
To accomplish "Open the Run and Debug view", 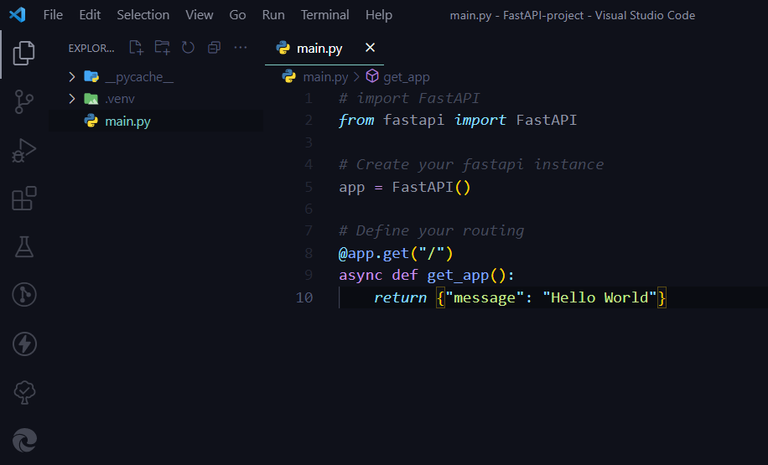I will tap(24, 150).
